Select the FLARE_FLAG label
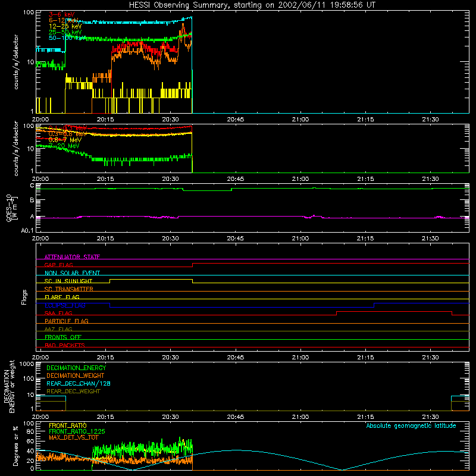The width and height of the screenshot is (476, 476). [x=62, y=297]
